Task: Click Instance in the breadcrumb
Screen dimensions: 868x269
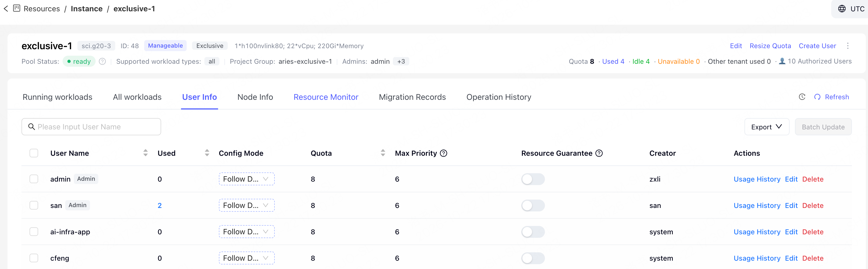Action: pos(86,9)
